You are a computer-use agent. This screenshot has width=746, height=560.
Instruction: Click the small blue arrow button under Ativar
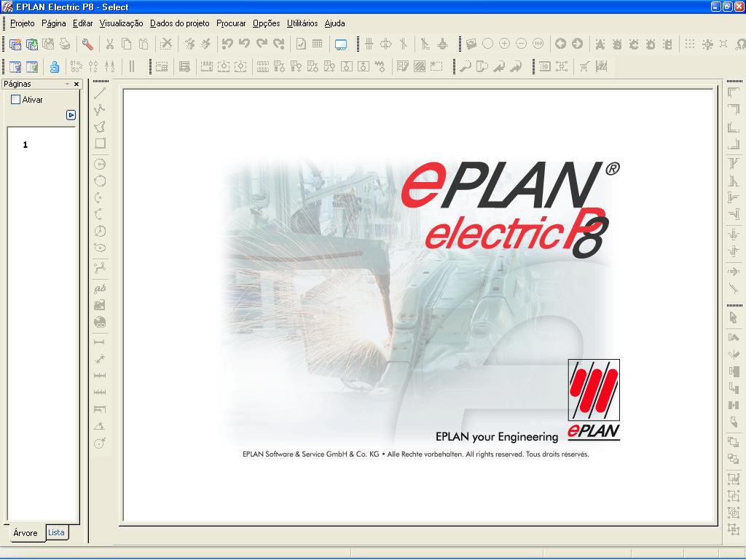71,115
